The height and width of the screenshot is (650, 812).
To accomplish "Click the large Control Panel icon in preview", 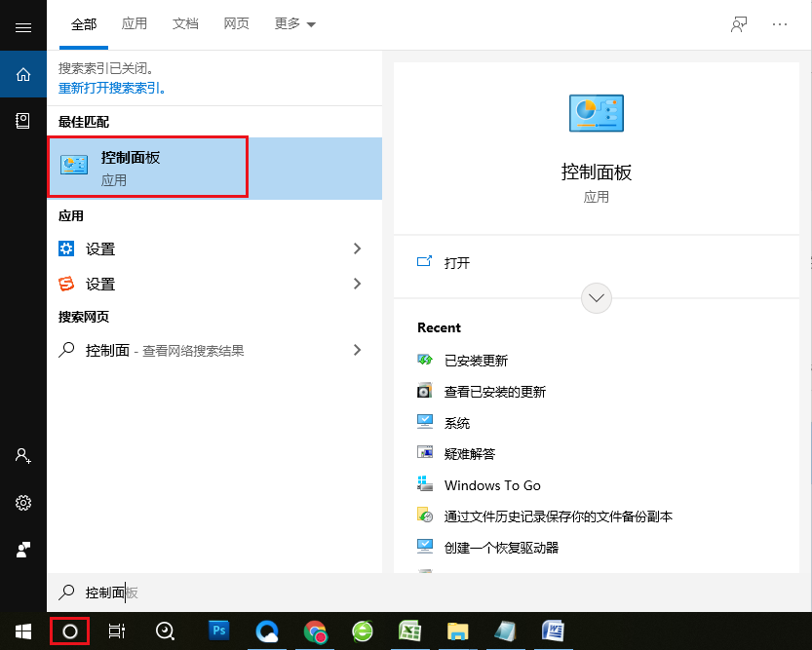I will point(596,113).
